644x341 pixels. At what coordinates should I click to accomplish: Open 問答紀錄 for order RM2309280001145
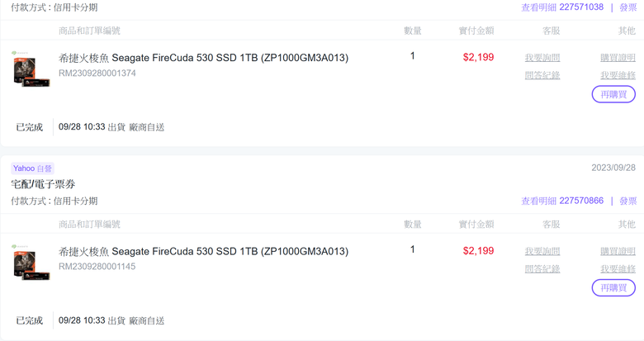pyautogui.click(x=542, y=268)
